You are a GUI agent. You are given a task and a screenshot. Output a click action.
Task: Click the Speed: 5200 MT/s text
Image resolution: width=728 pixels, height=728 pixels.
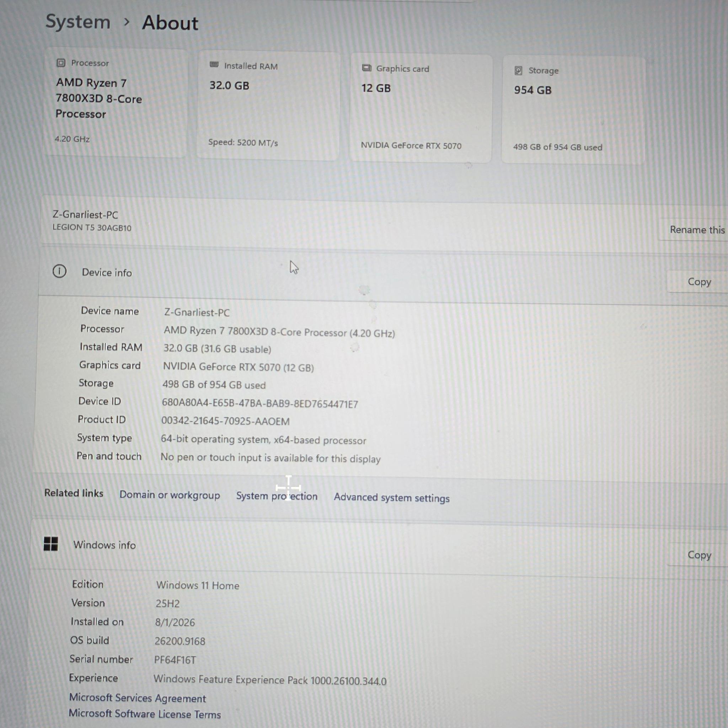pos(243,143)
